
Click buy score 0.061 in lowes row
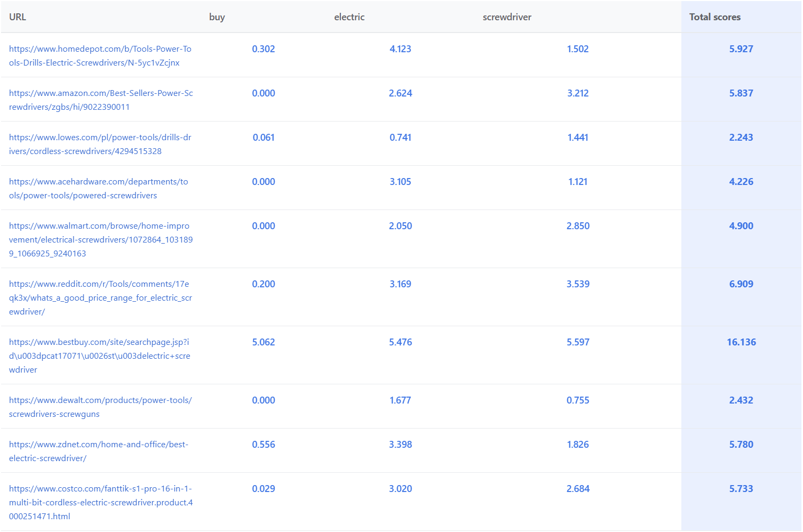pos(264,138)
